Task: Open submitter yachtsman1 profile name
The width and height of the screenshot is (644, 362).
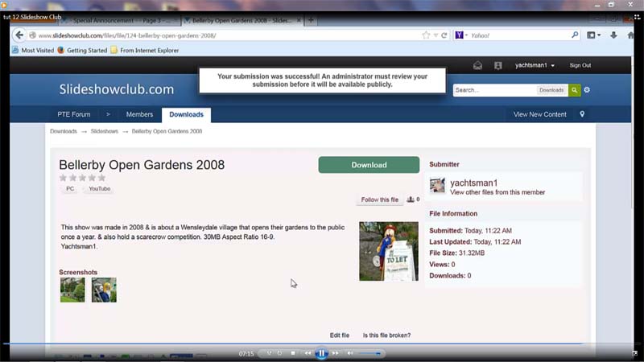Action: pyautogui.click(x=473, y=183)
